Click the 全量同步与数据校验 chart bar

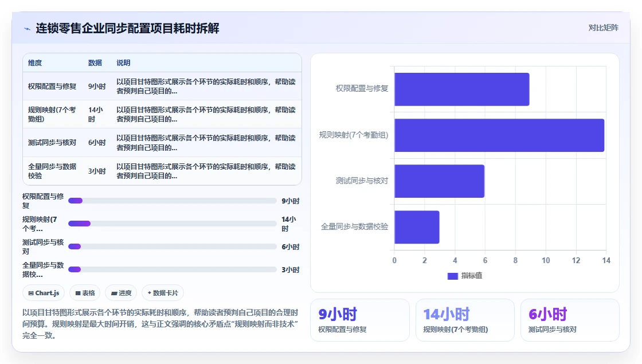coord(417,227)
